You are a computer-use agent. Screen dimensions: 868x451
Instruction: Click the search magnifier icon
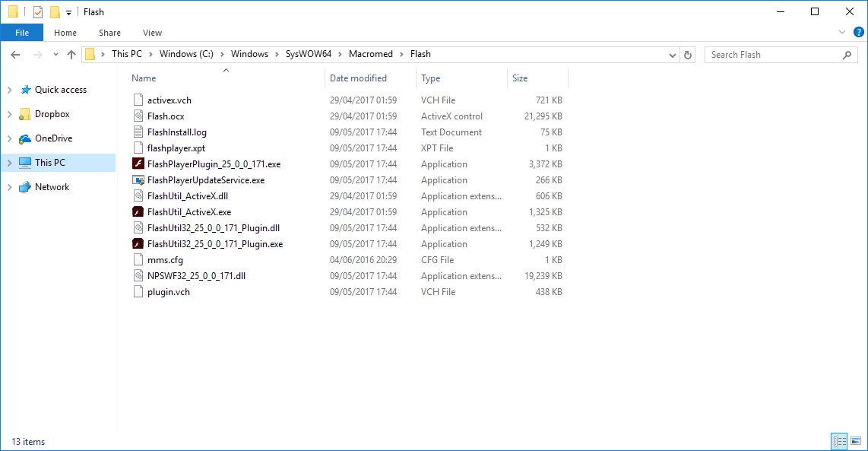pyautogui.click(x=847, y=55)
